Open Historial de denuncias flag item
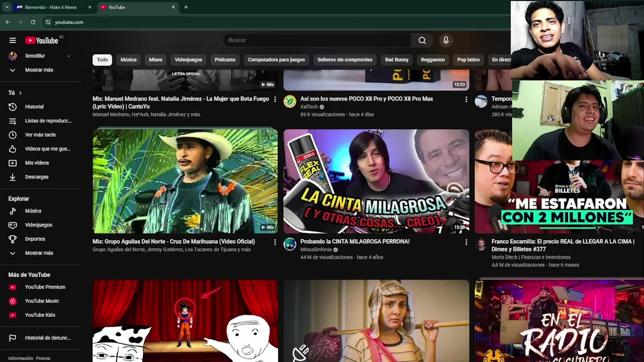Image resolution: width=644 pixels, height=362 pixels. (40, 338)
